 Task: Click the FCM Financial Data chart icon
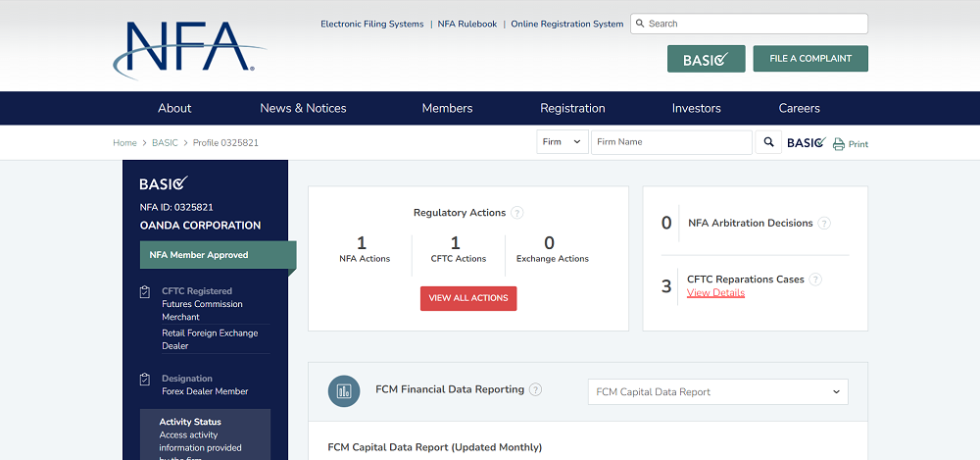[344, 391]
